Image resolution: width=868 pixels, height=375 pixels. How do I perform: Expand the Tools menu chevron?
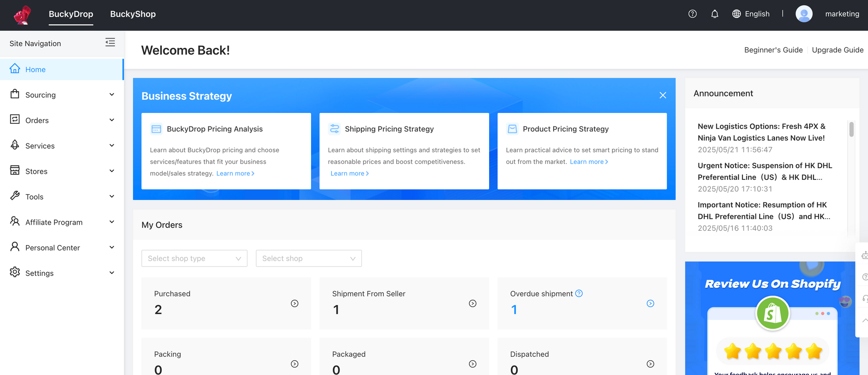point(112,196)
